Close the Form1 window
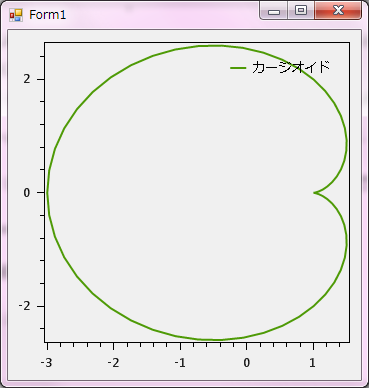 [x=338, y=11]
